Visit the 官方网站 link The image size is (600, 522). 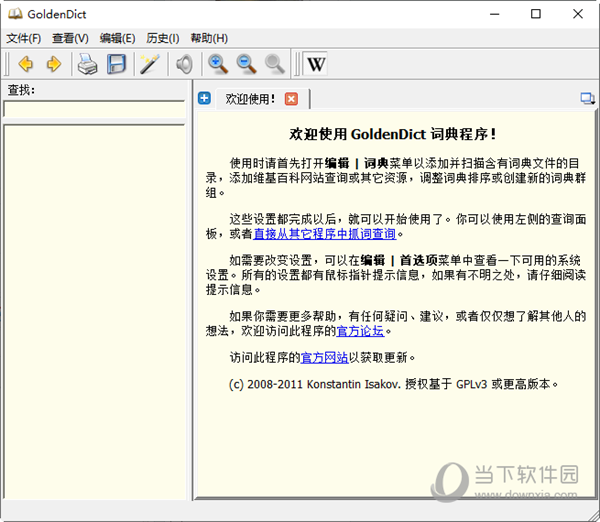pyautogui.click(x=324, y=357)
